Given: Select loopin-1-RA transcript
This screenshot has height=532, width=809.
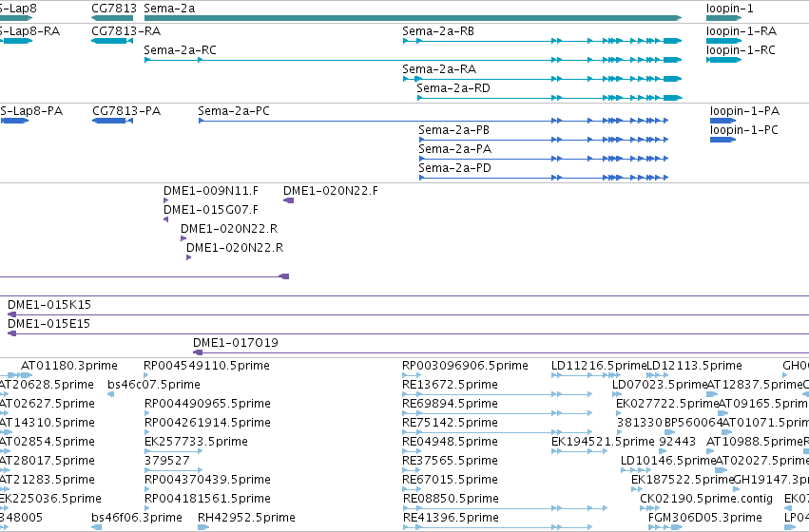Looking at the screenshot, I should pyautogui.click(x=723, y=41).
